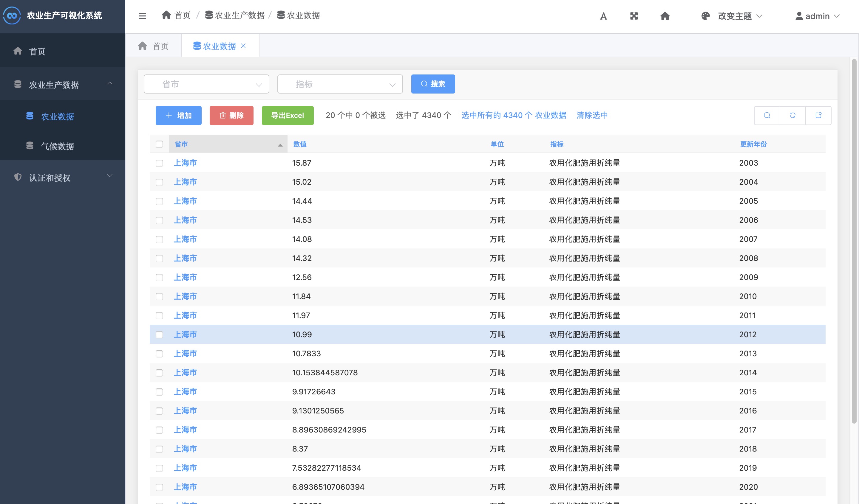859x504 pixels.
Task: Check the select-all checkbox in table header
Action: [159, 144]
